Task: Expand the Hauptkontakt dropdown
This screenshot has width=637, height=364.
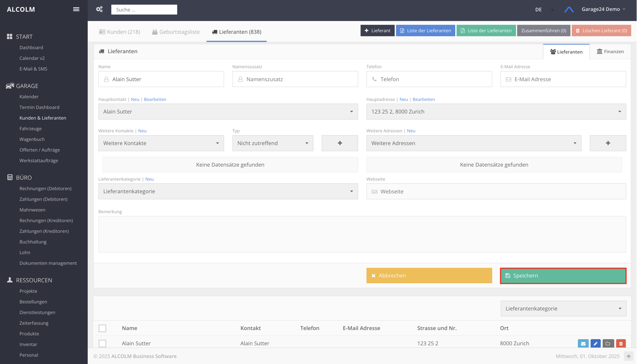Action: (228, 112)
